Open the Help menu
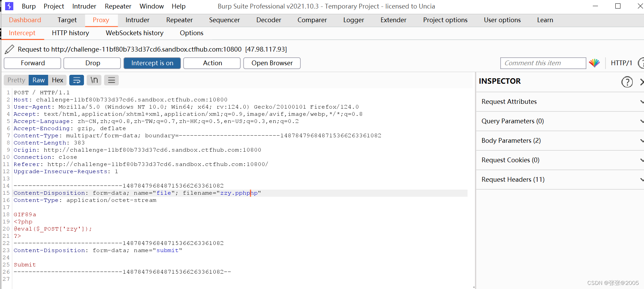The image size is (644, 289). coord(178,6)
